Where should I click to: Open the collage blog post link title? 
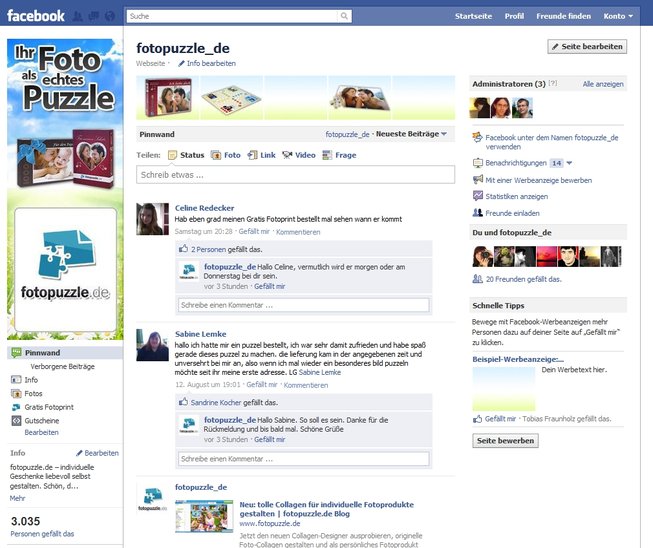326,509
